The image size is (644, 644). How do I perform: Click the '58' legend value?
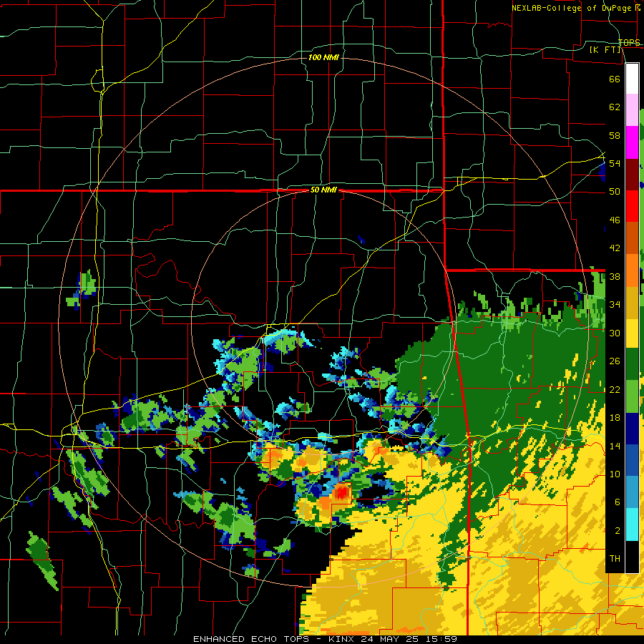[615, 135]
